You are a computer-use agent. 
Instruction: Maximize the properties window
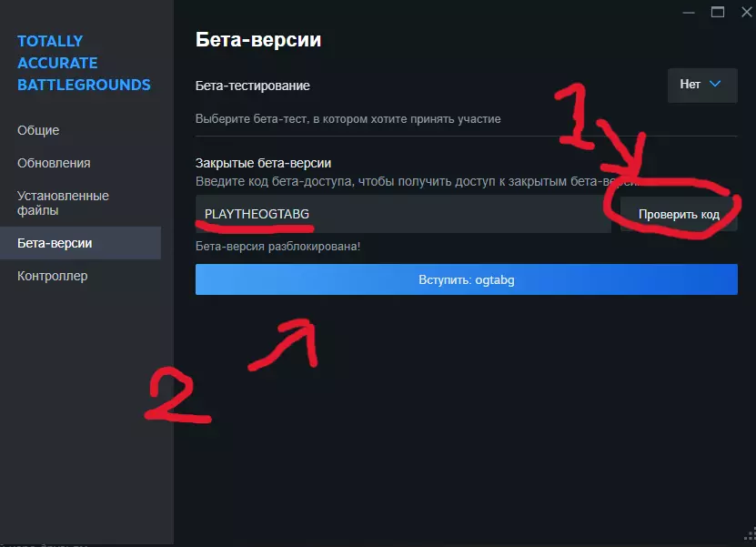pyautogui.click(x=718, y=12)
